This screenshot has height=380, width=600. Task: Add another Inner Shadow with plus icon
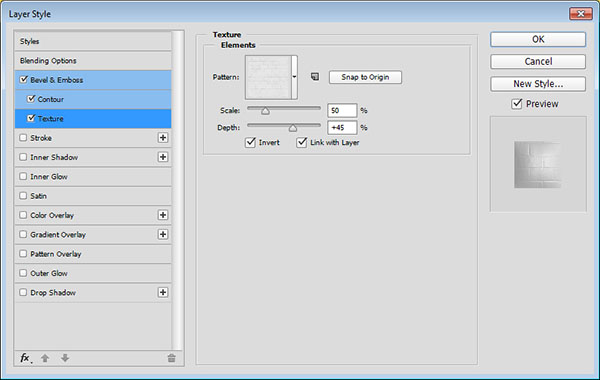pos(163,157)
